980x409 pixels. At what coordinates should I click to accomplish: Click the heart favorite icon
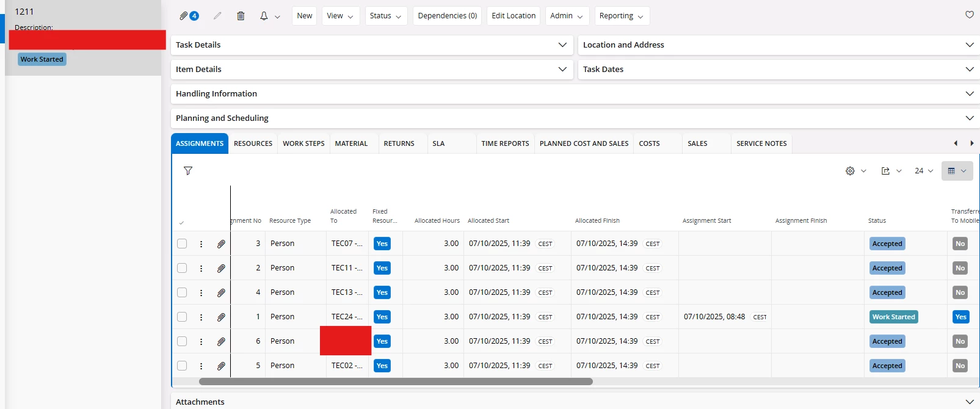point(970,15)
